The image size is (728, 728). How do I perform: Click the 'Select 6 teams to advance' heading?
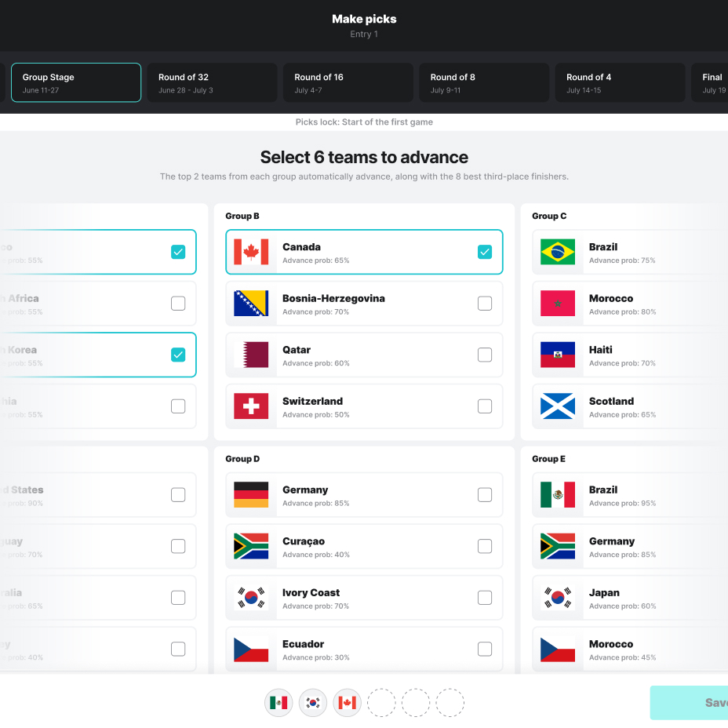364,158
